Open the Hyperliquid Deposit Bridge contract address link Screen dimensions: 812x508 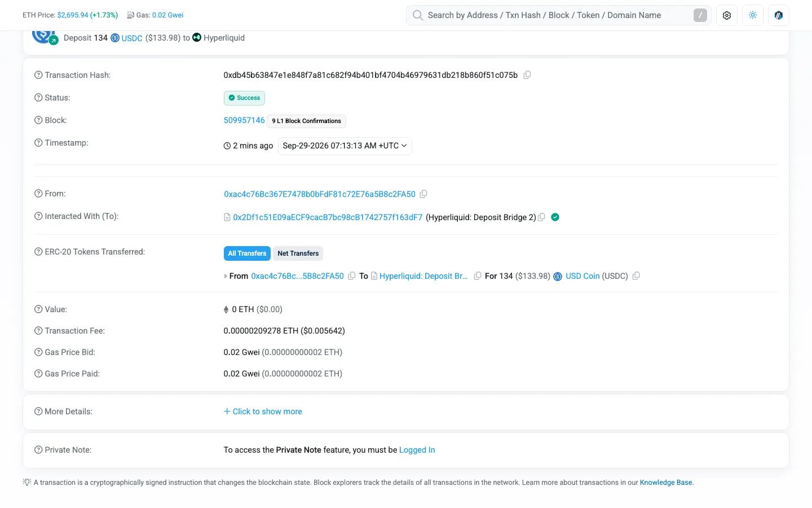[328, 217]
